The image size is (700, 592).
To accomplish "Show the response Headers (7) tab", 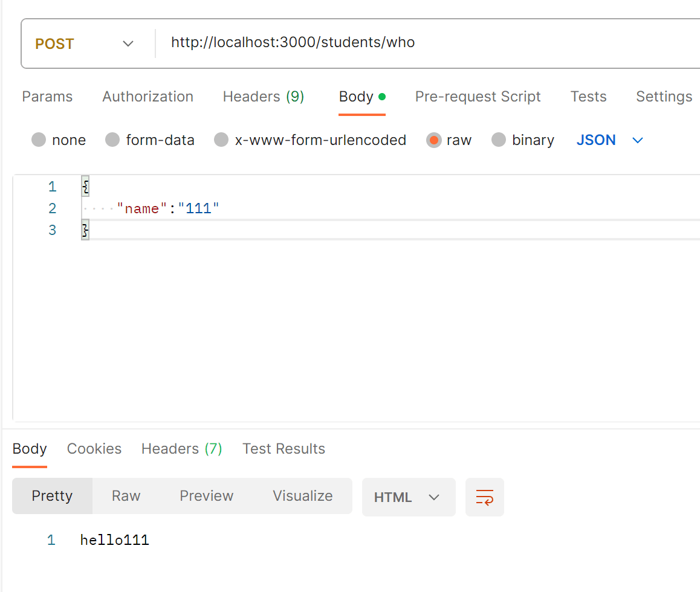I will click(x=181, y=449).
